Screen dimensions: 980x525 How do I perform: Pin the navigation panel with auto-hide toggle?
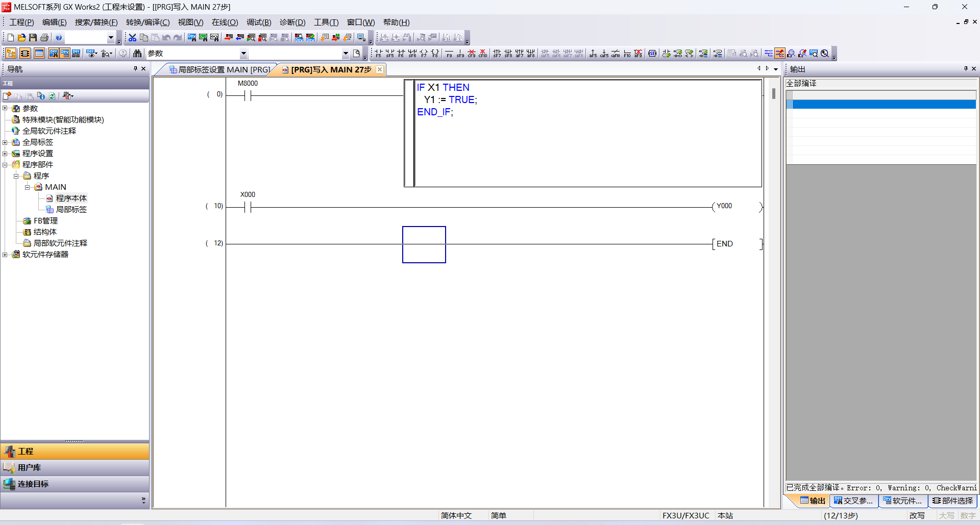tap(135, 69)
